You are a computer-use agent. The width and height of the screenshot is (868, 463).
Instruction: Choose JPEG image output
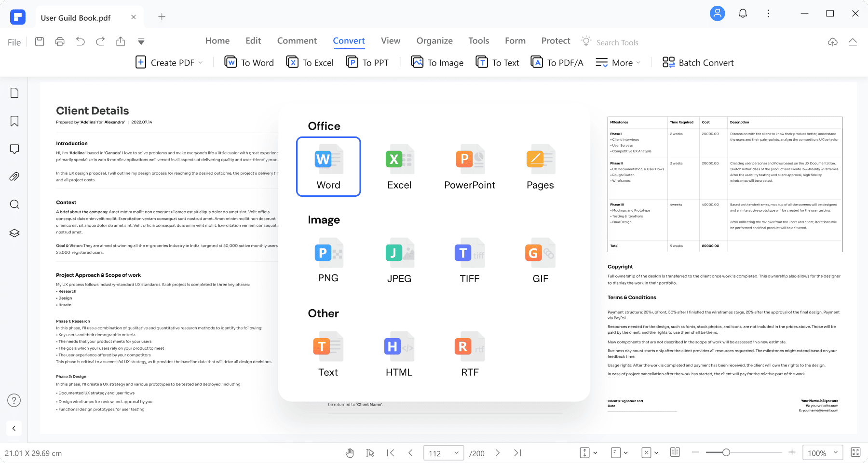tap(399, 260)
